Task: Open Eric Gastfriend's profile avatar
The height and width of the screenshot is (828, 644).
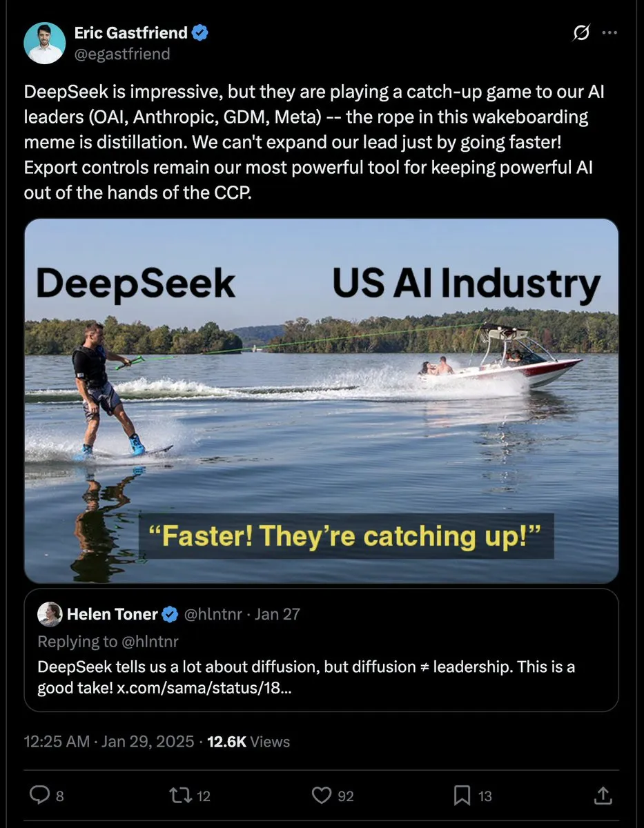Action: [x=45, y=43]
